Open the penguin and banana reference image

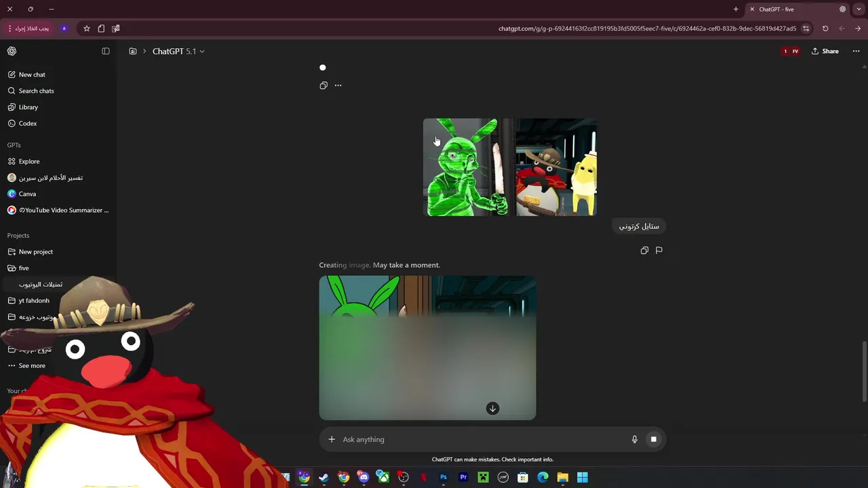pos(556,167)
